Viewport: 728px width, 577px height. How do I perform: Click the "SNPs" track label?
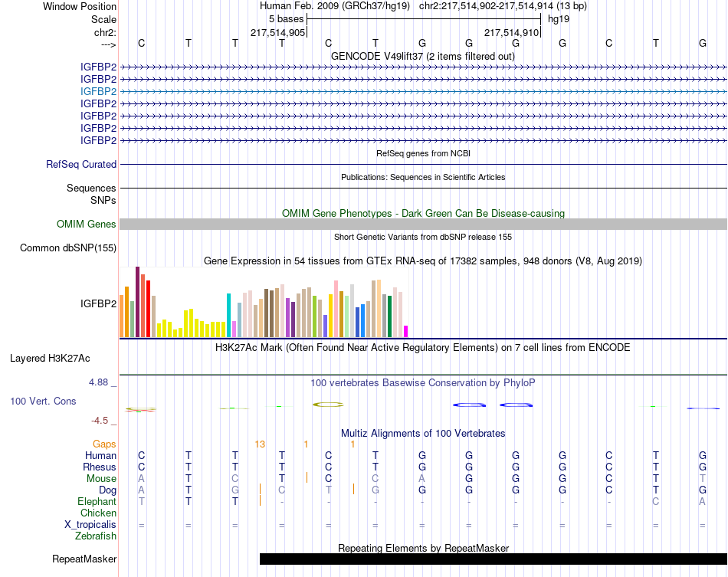click(103, 200)
